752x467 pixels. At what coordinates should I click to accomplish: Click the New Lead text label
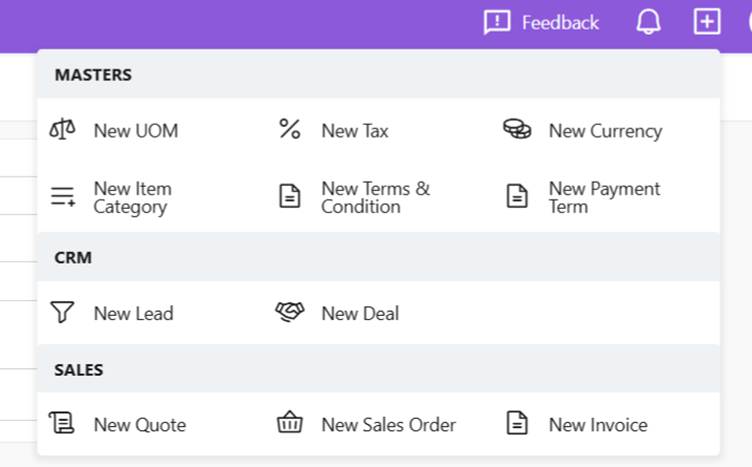pyautogui.click(x=133, y=314)
